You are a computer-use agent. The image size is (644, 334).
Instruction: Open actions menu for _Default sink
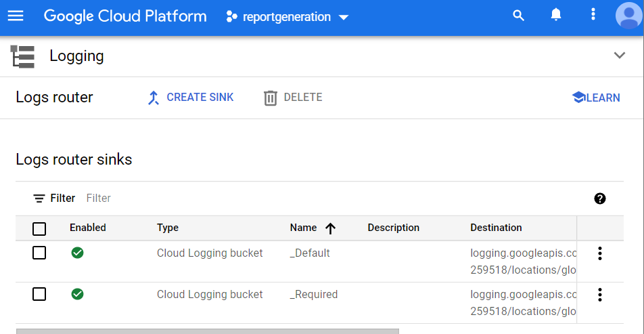coord(599,254)
